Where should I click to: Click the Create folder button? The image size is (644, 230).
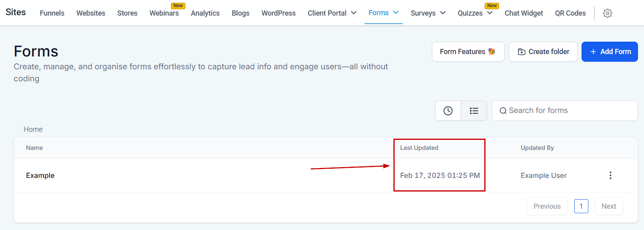click(x=543, y=52)
